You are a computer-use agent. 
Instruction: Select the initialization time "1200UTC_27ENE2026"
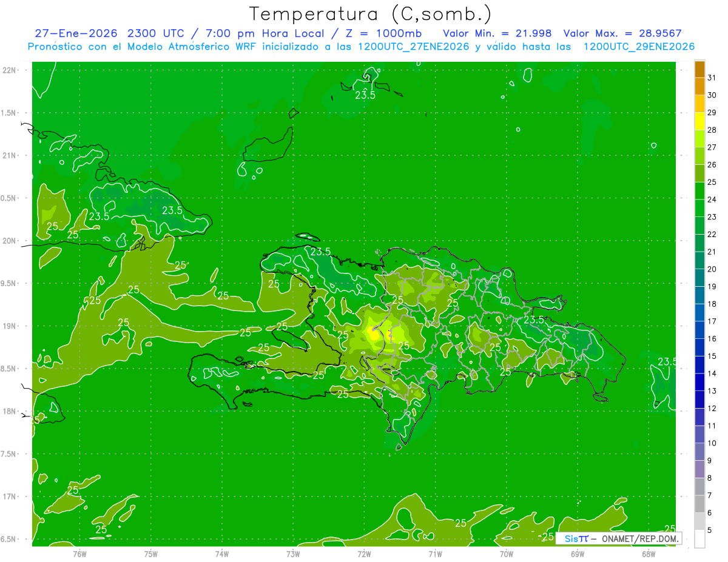pos(413,47)
